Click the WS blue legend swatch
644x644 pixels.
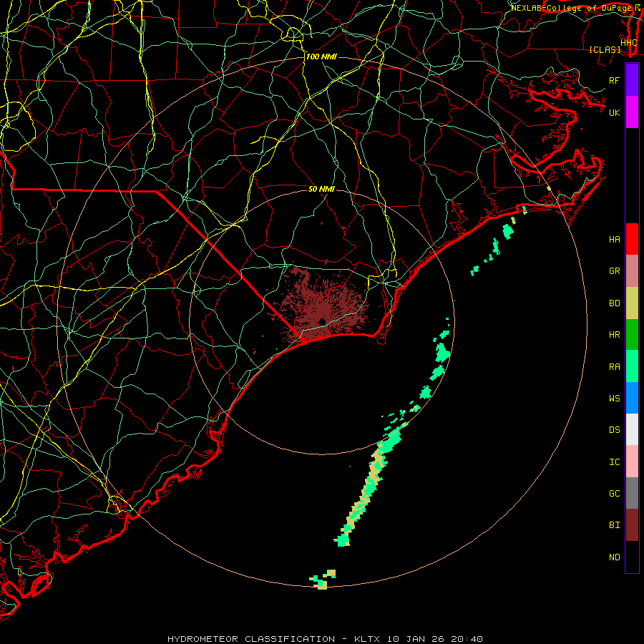(632, 398)
